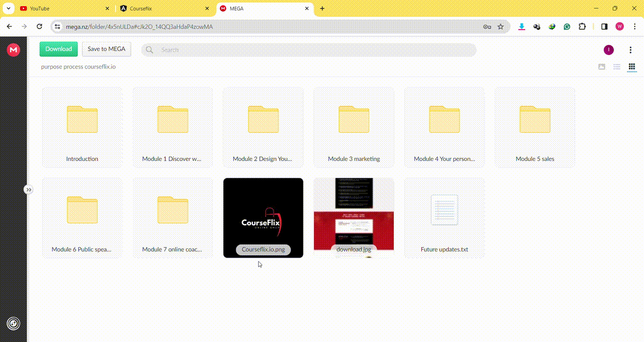
Task: Click the green Download button
Action: (x=59, y=49)
